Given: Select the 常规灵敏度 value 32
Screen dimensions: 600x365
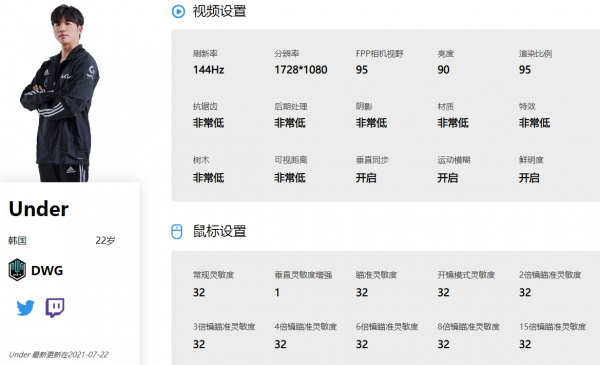Looking at the screenshot, I should coord(199,292).
